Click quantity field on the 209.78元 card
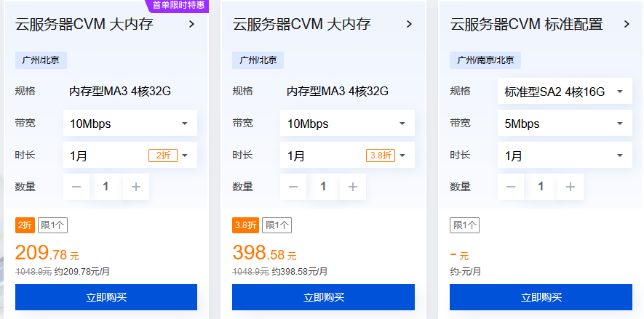 click(x=106, y=187)
